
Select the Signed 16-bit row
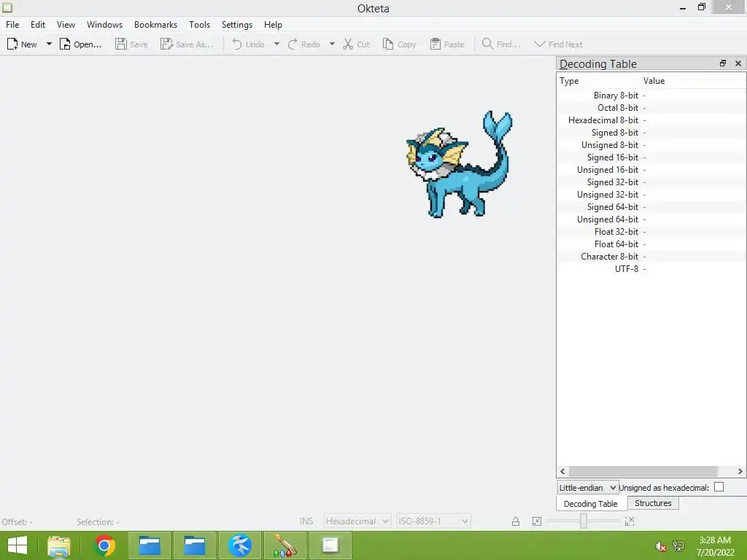[x=651, y=157]
